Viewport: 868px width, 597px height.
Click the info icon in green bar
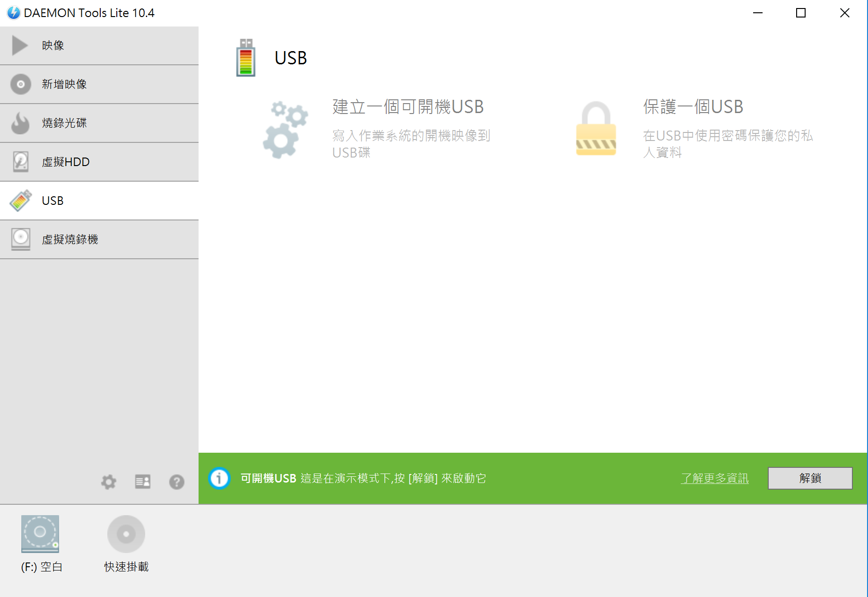(x=219, y=478)
